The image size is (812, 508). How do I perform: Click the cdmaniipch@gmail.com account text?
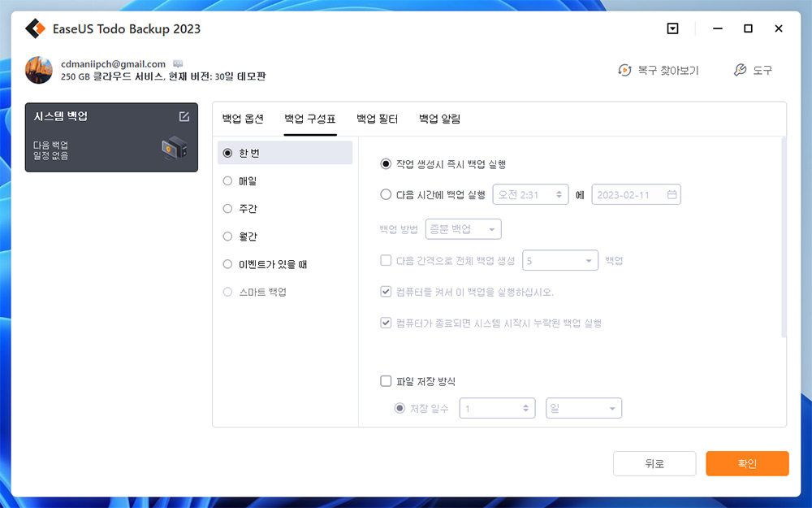point(113,63)
